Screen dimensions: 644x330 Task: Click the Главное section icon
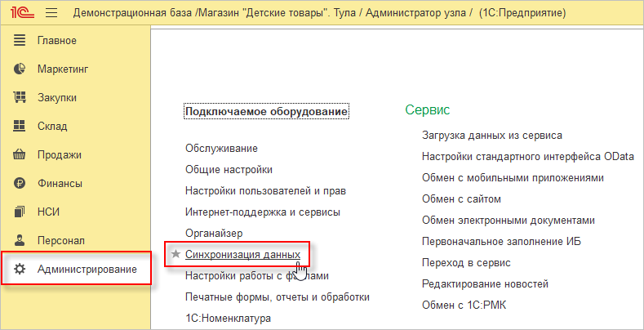pos(20,41)
